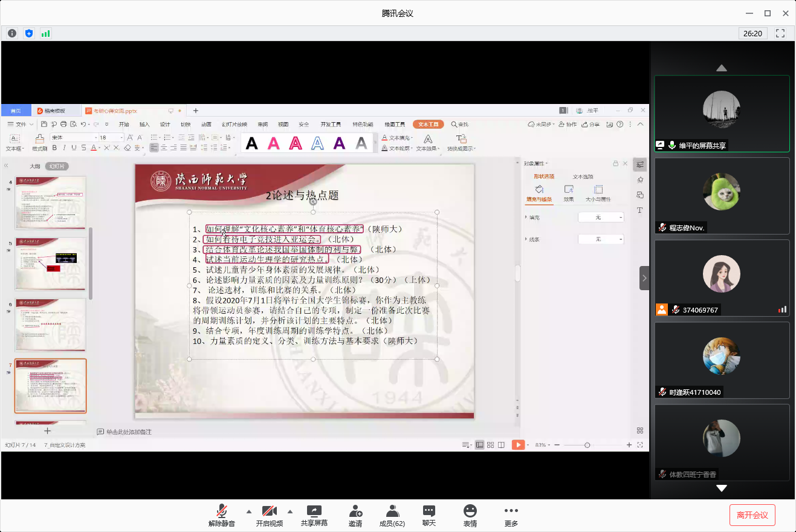Open the meeting info icon
This screenshot has width=796, height=532.
pos(12,33)
